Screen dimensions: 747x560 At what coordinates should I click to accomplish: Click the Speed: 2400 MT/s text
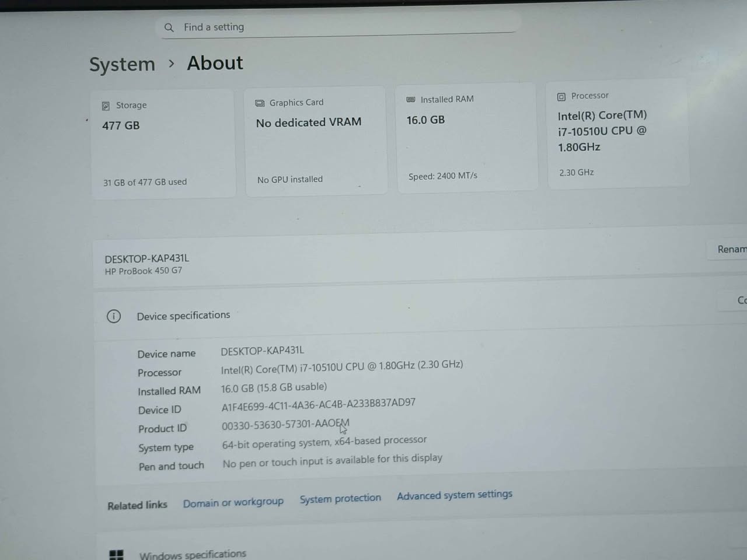(x=443, y=176)
